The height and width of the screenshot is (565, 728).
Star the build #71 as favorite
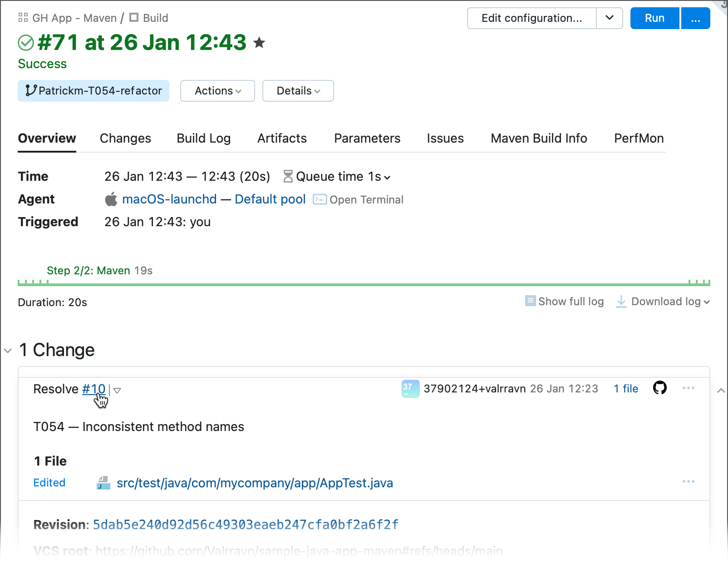[259, 43]
